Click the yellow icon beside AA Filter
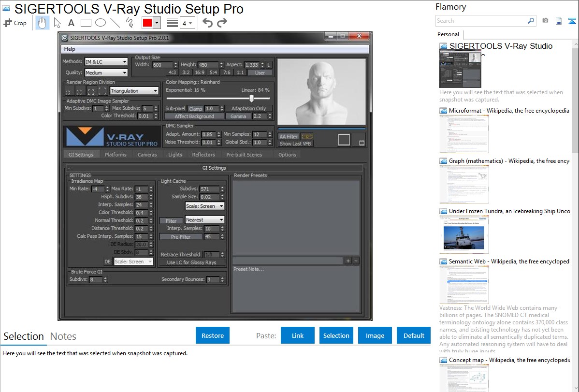579x392 pixels. (x=307, y=136)
